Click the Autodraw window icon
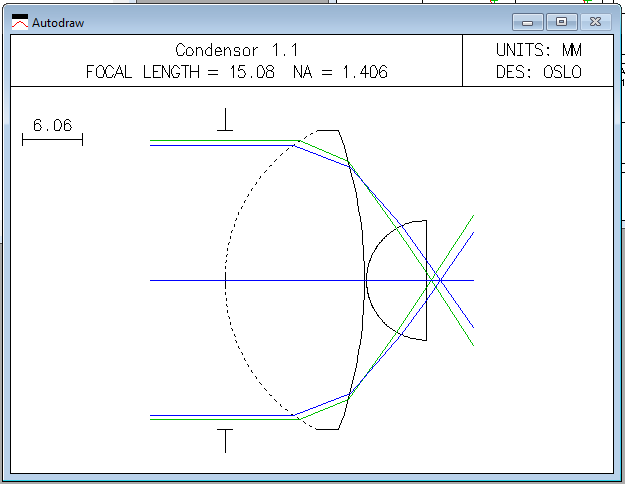This screenshot has width=625, height=484. click(x=20, y=22)
